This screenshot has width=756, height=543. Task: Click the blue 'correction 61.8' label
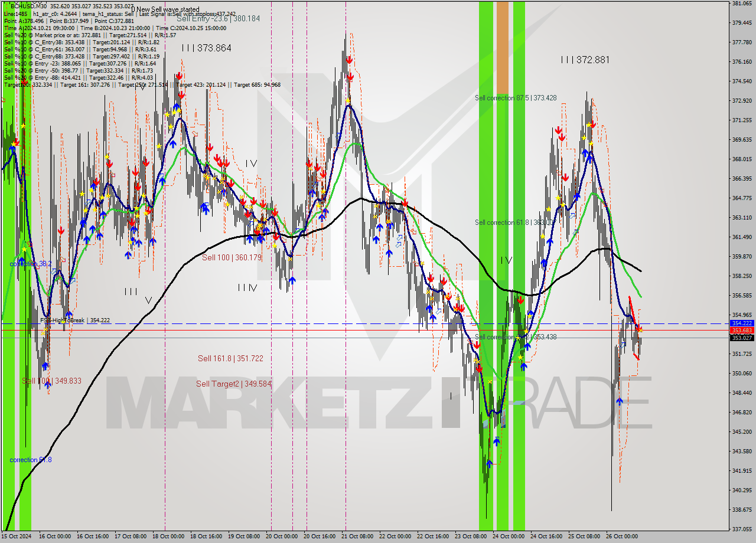click(31, 459)
